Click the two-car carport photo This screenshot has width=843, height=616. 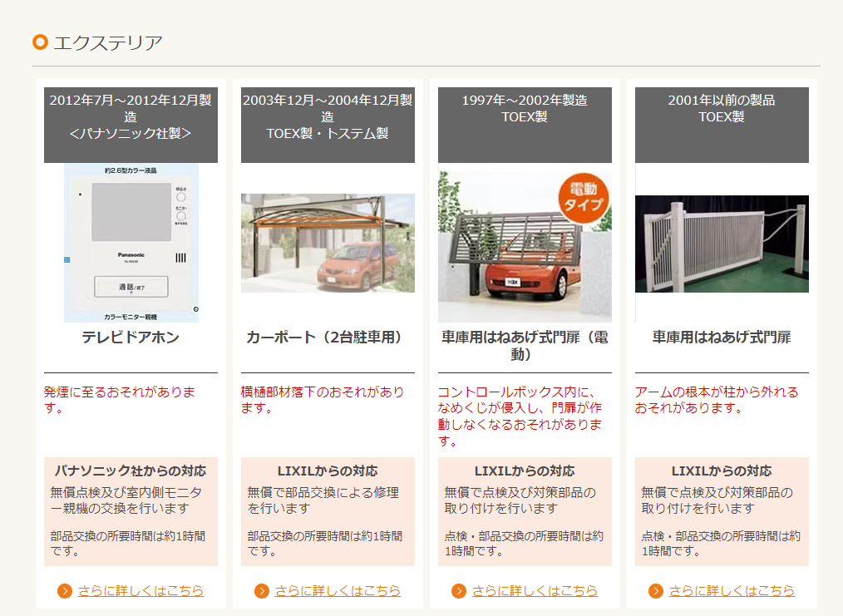click(328, 243)
